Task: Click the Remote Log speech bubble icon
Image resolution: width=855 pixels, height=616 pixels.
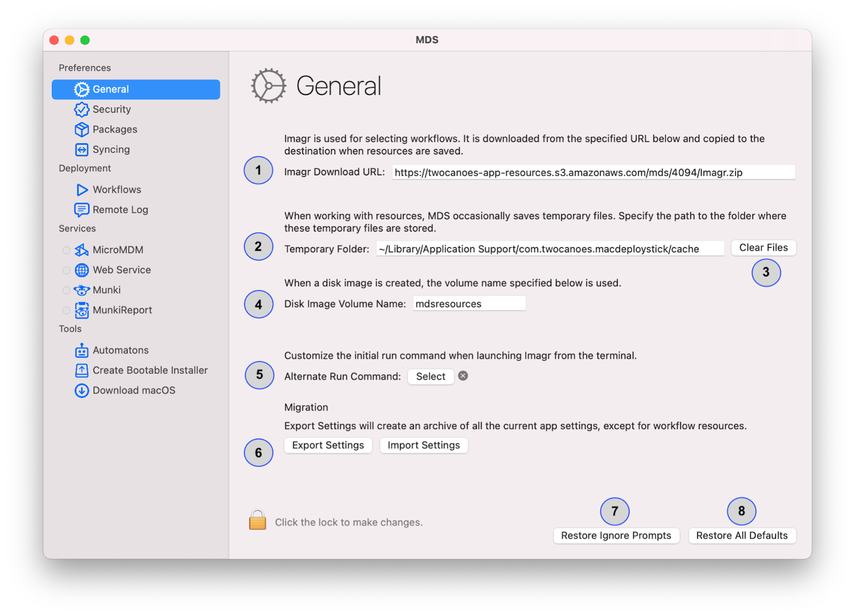Action: (81, 210)
